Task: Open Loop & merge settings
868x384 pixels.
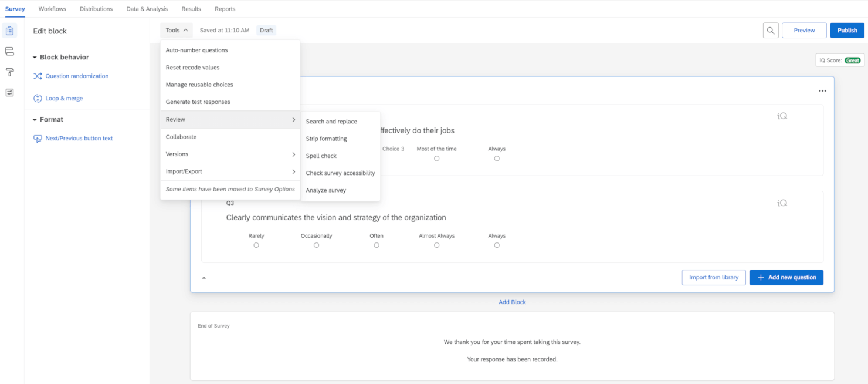Action: tap(37, 98)
